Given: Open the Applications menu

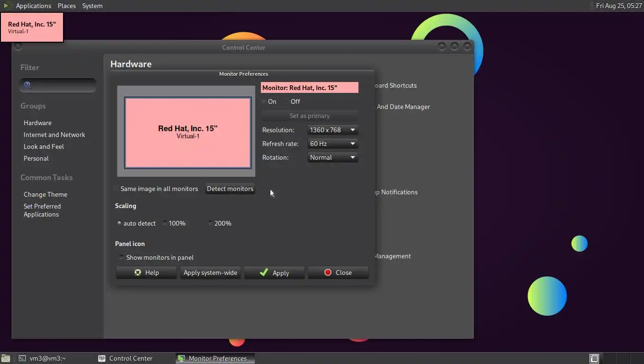Looking at the screenshot, I should 33,6.
